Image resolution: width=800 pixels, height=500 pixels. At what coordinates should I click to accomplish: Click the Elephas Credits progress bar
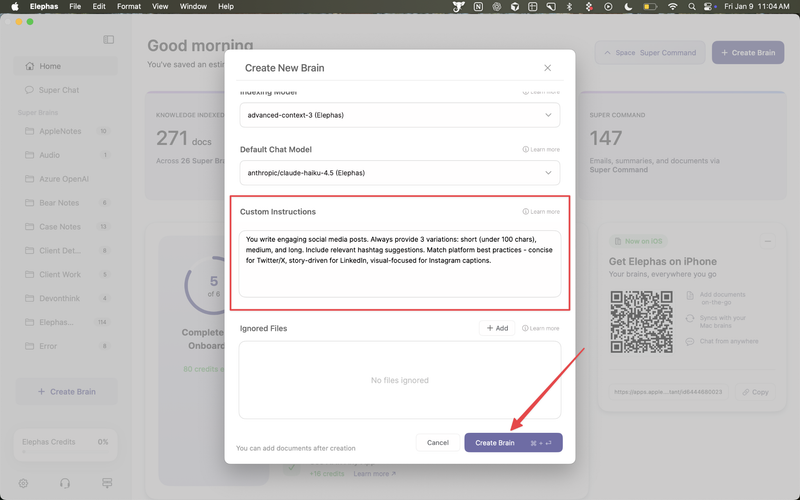[x=65, y=452]
